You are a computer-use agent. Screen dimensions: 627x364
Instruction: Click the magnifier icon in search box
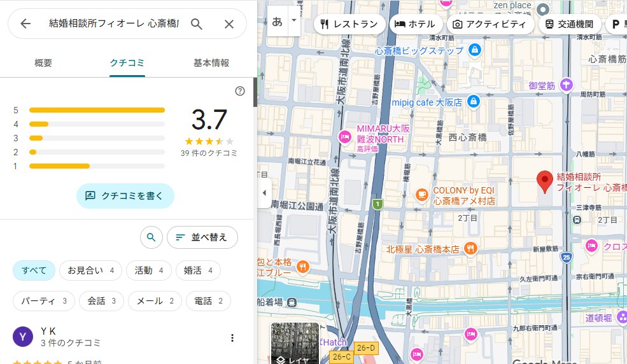tap(197, 24)
